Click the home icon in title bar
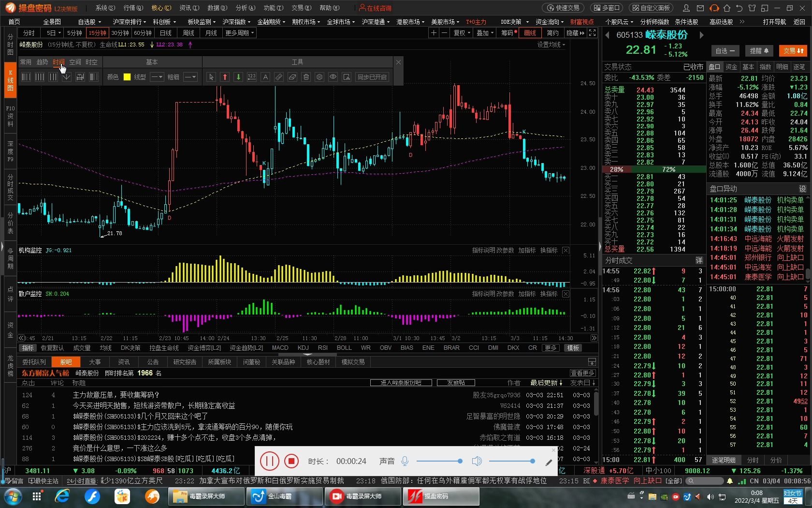 [727, 8]
